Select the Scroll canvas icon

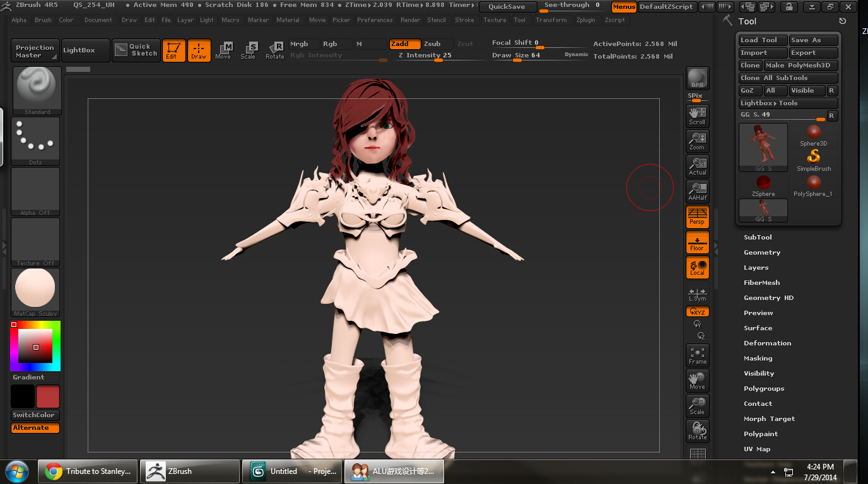[x=697, y=115]
